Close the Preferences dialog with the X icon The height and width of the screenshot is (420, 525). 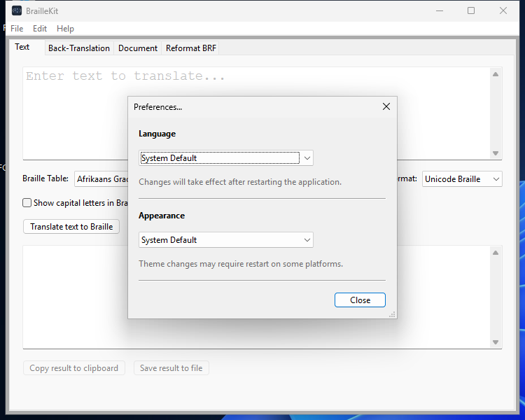click(x=386, y=106)
